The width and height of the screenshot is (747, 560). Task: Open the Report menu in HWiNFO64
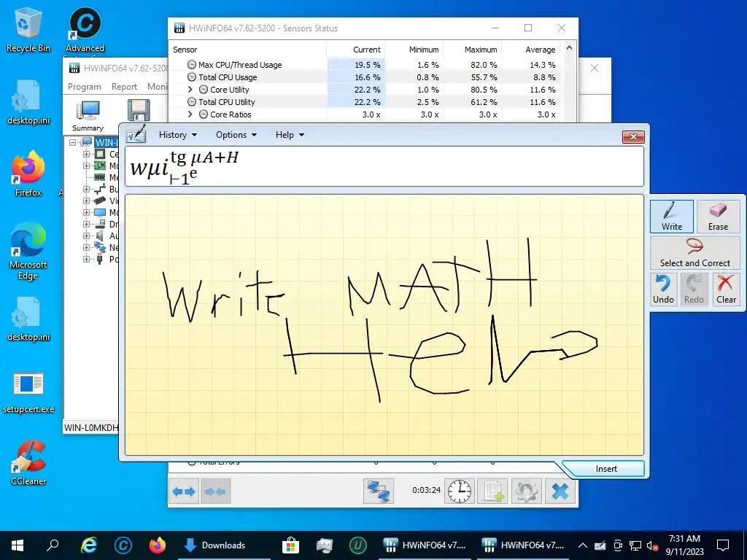[x=124, y=87]
